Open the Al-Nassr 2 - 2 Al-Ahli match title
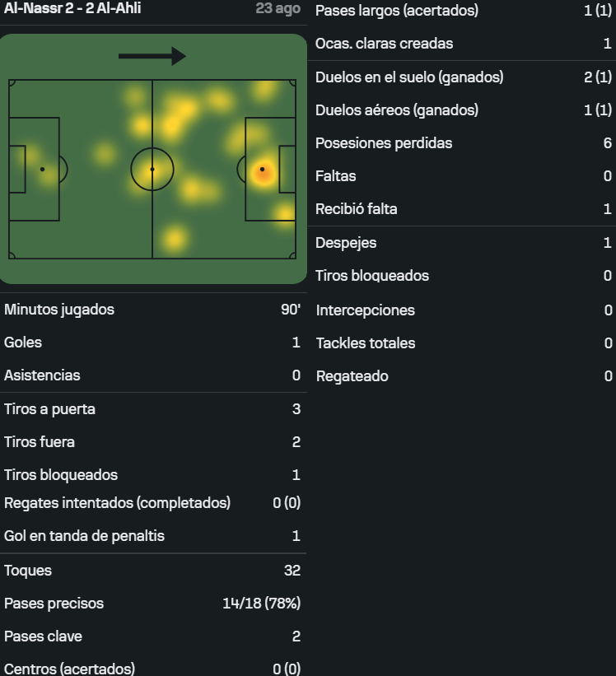 (72, 8)
